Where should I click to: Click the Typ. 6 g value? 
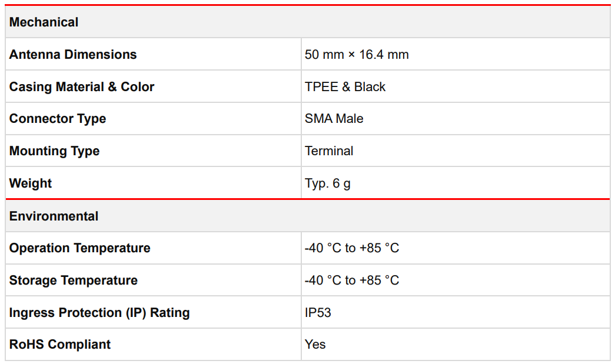pos(327,183)
